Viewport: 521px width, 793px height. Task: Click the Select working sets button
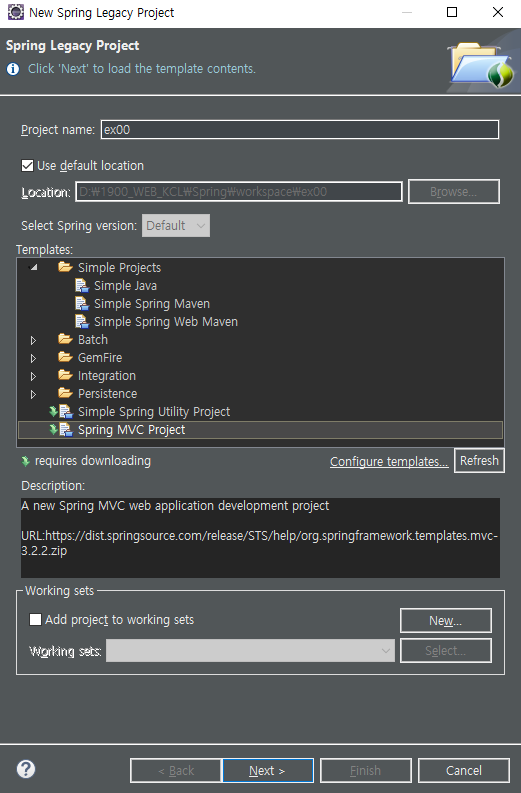click(446, 650)
